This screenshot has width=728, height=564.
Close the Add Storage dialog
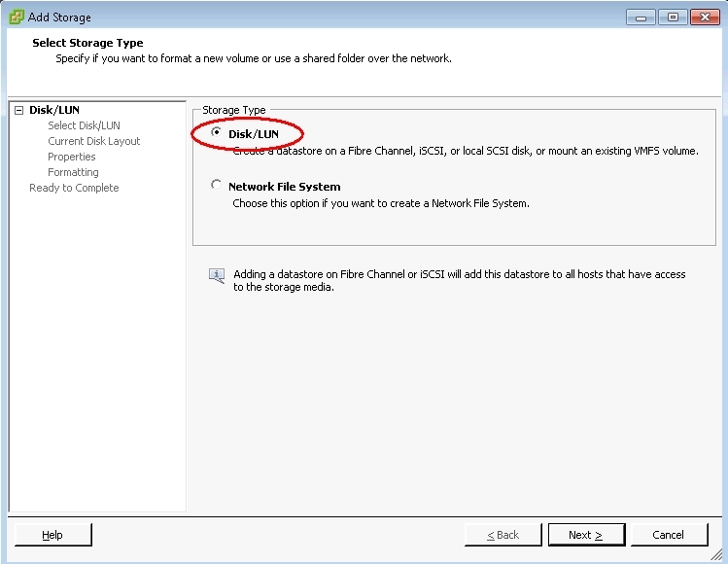pos(705,18)
